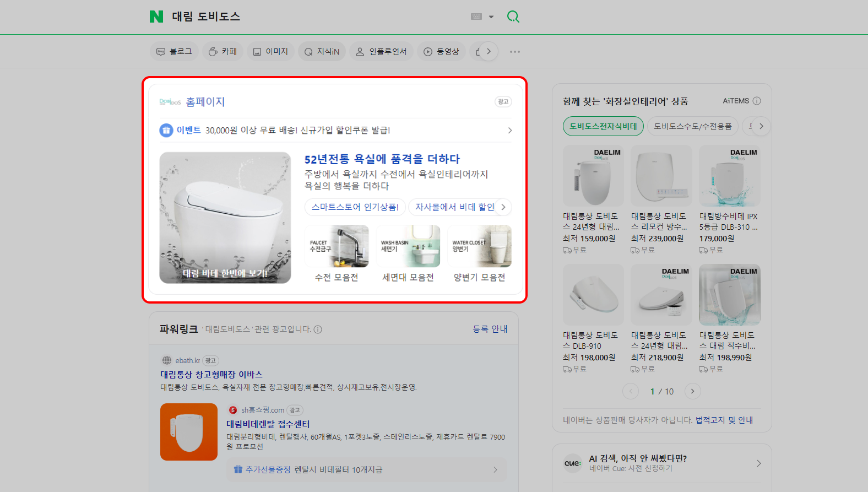The width and height of the screenshot is (868, 492).
Task: Open the 추가선물증정 promotion text
Action: pos(314,469)
